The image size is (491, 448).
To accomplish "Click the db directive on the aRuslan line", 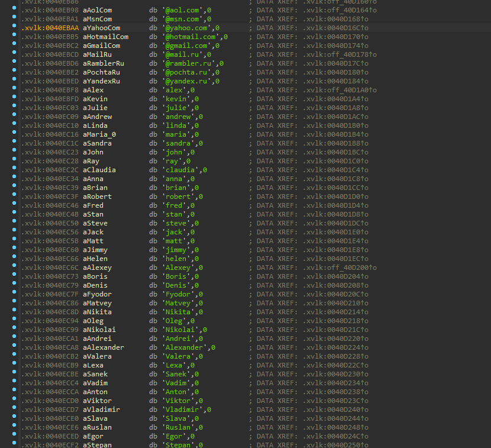I will pyautogui.click(x=153, y=427).
